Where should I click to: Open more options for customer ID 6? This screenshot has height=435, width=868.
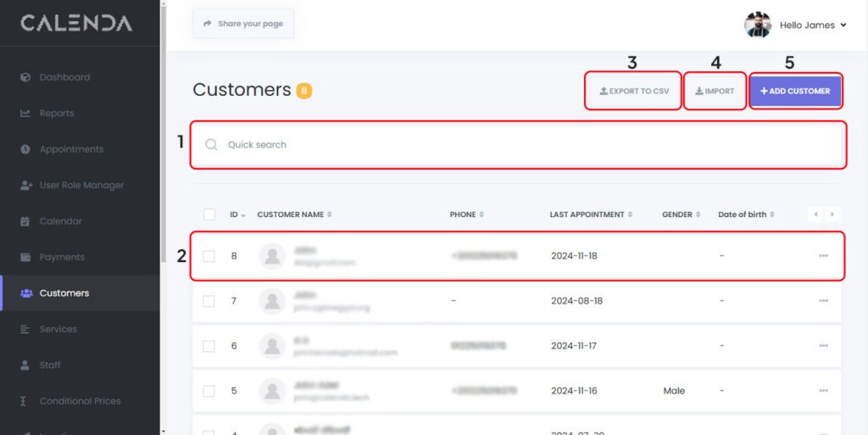click(x=824, y=346)
